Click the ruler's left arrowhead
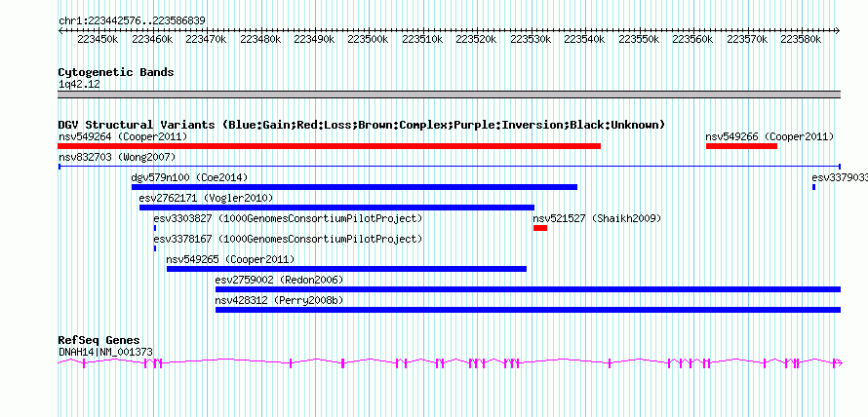The height and width of the screenshot is (417, 868). pos(60,31)
